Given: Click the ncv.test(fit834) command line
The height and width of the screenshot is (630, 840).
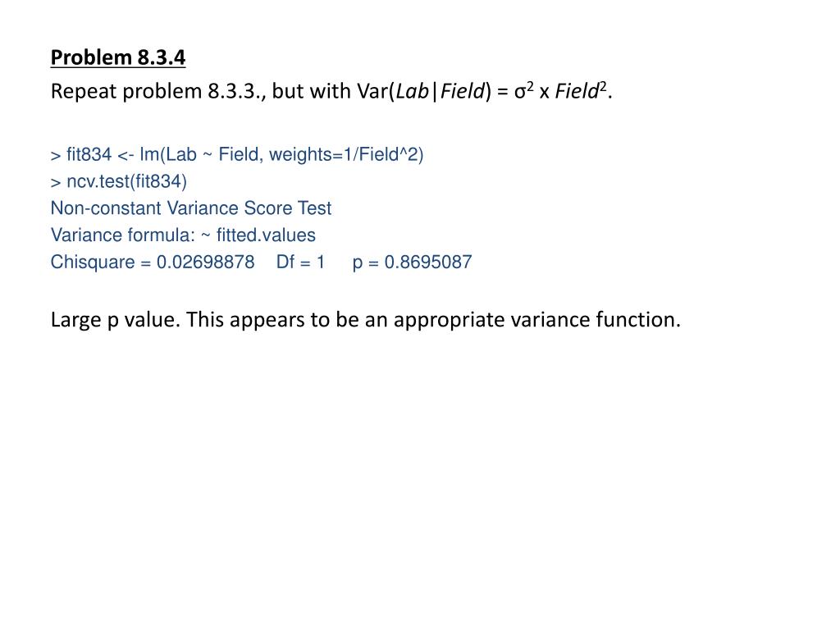Looking at the screenshot, I should [118, 181].
